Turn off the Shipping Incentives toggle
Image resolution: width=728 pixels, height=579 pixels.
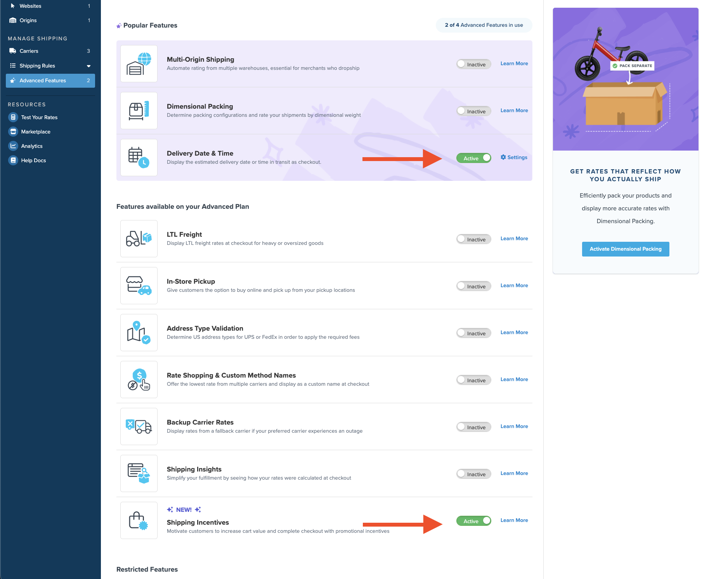pos(473,521)
